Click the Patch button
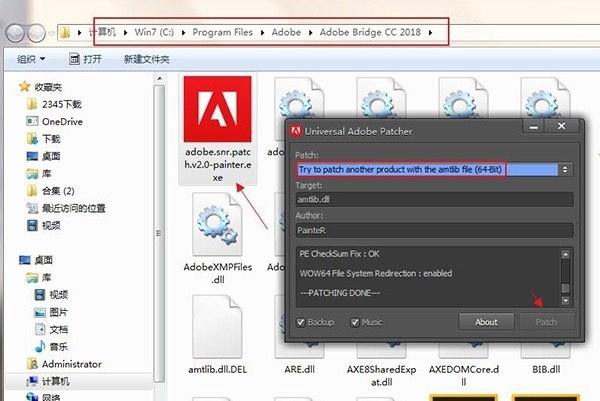The width and height of the screenshot is (600, 401). 546,322
